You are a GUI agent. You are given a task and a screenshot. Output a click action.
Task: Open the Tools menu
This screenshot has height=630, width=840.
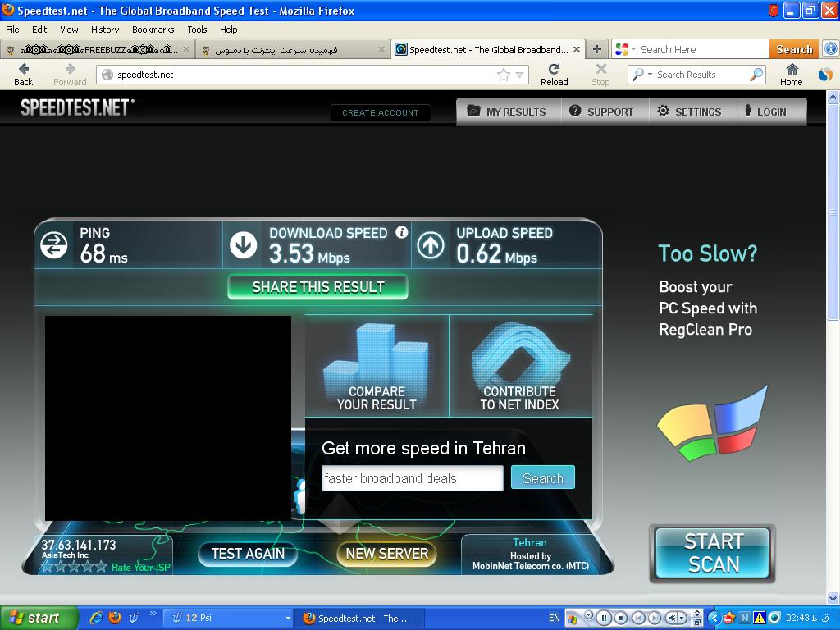coord(197,30)
